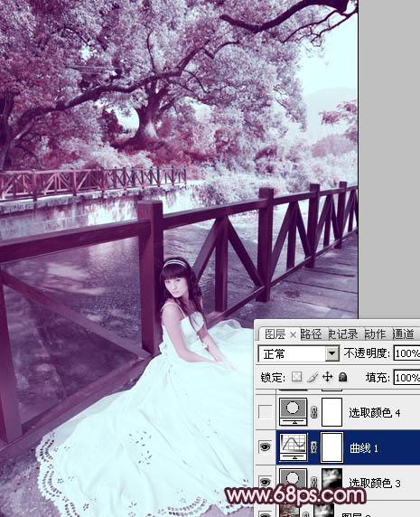The image size is (420, 517).
Task: Select Selective Color icon on 选取颜色 4
Action: pyautogui.click(x=294, y=411)
